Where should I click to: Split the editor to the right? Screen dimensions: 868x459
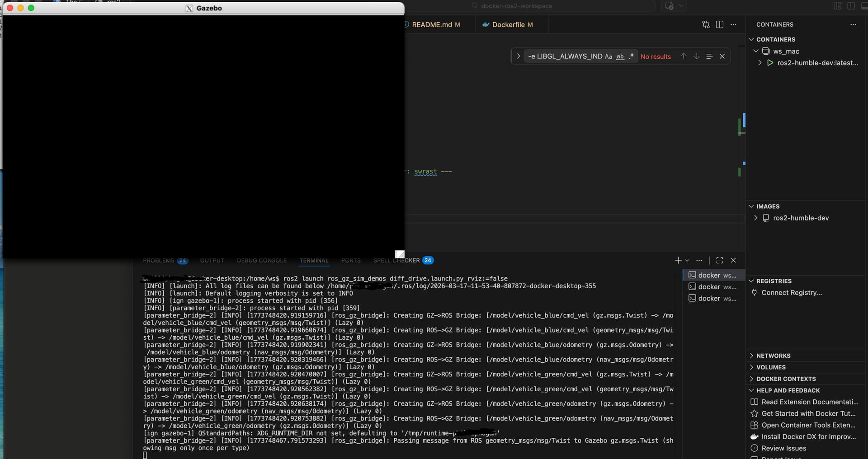(x=720, y=24)
